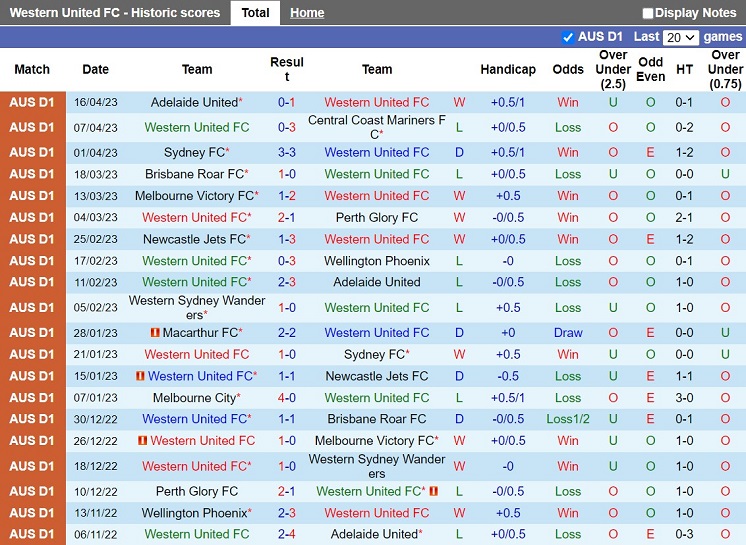The height and width of the screenshot is (545, 746).
Task: Open Wellington Phoenix on the 17/02/23 row
Action: click(x=377, y=261)
